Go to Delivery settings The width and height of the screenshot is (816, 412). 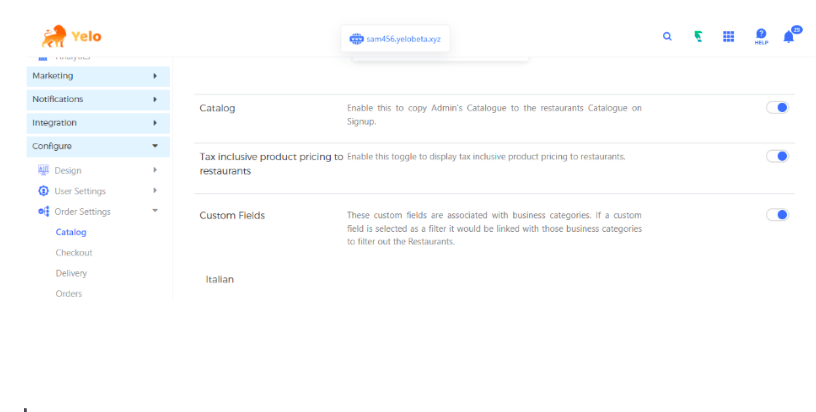(71, 273)
